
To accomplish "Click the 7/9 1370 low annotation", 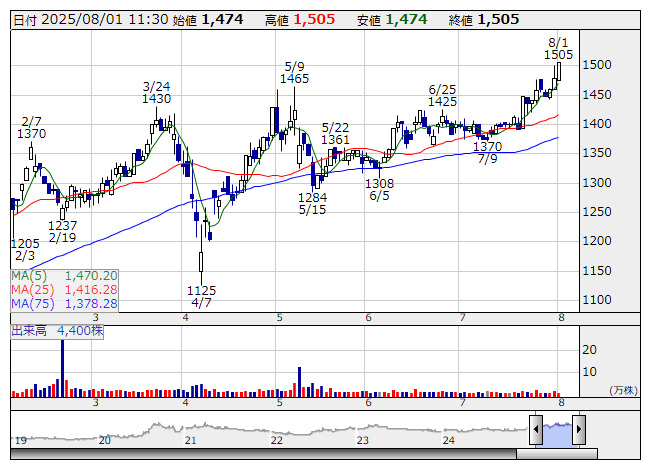I will coord(488,152).
